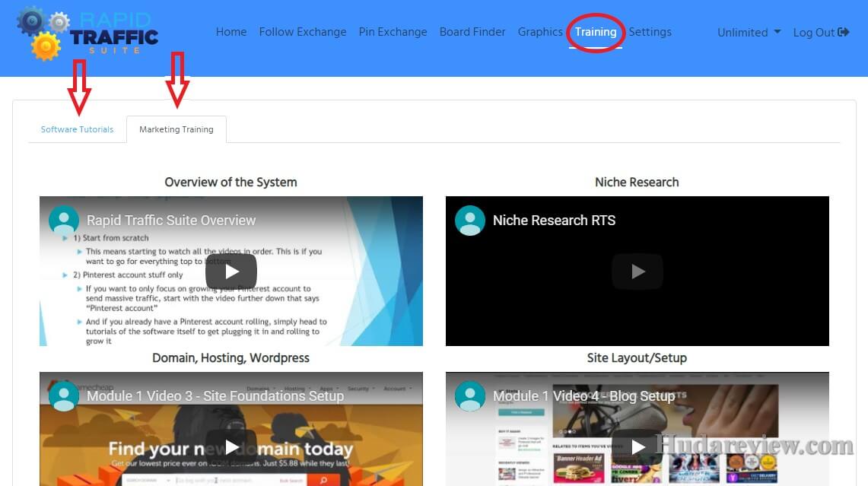Click the Module 1 Video 3 channel avatar

(x=64, y=395)
